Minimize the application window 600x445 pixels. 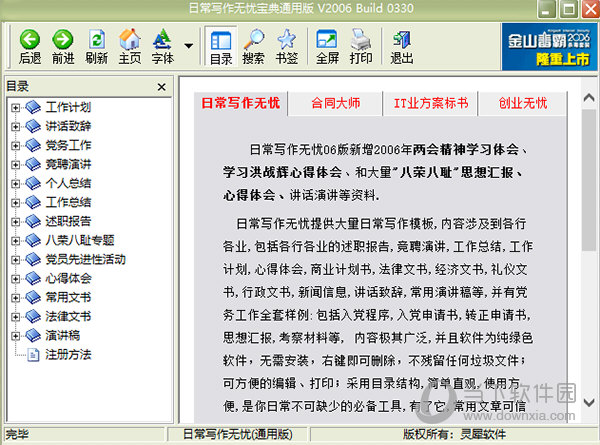click(546, 9)
